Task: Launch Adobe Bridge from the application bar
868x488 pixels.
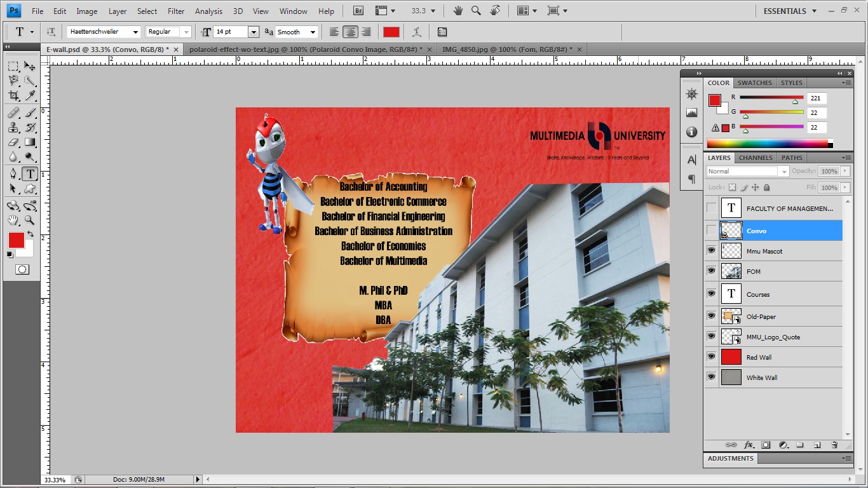Action: pyautogui.click(x=357, y=10)
